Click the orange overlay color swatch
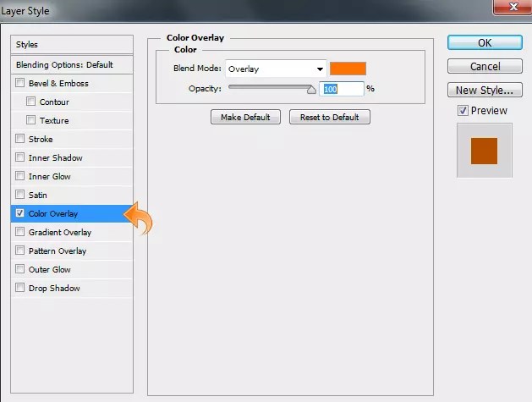Viewport: 532px width, 402px height. pos(348,69)
